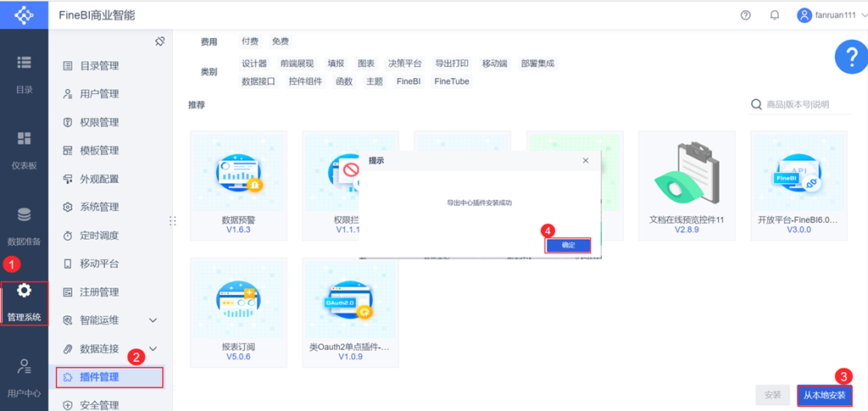
Task: Filter category 函数
Action: tap(344, 82)
